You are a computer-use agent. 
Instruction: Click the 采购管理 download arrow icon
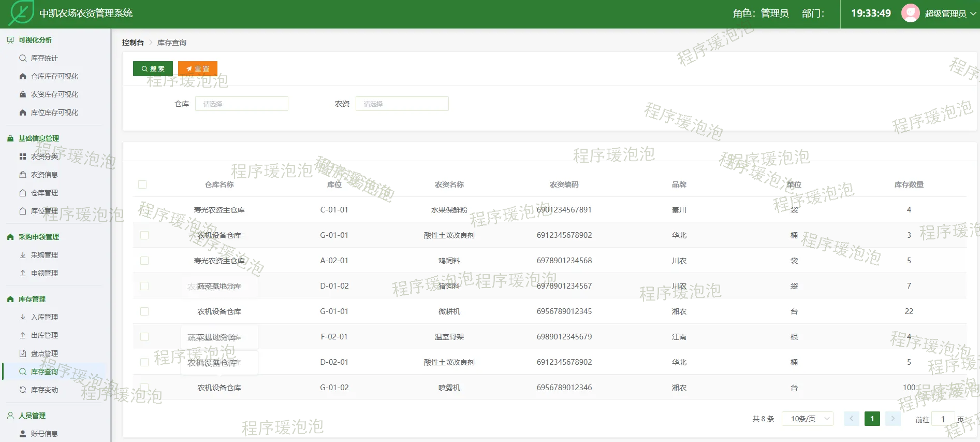point(23,255)
